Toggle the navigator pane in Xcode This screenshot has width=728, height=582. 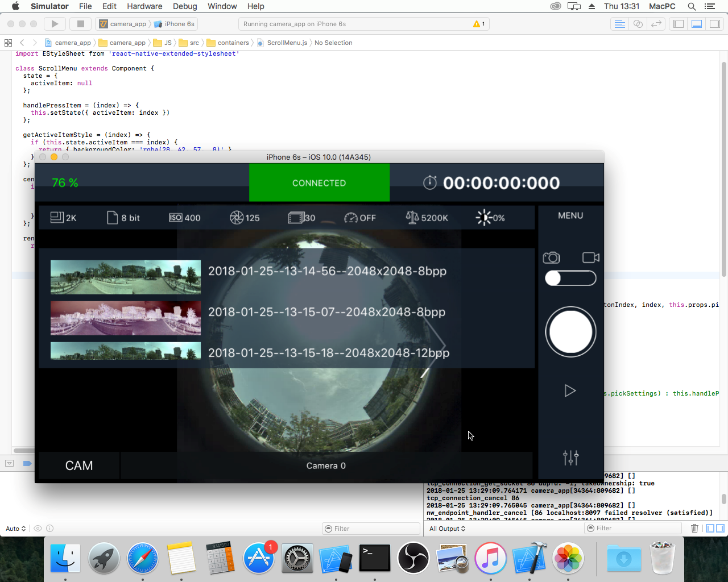click(678, 24)
